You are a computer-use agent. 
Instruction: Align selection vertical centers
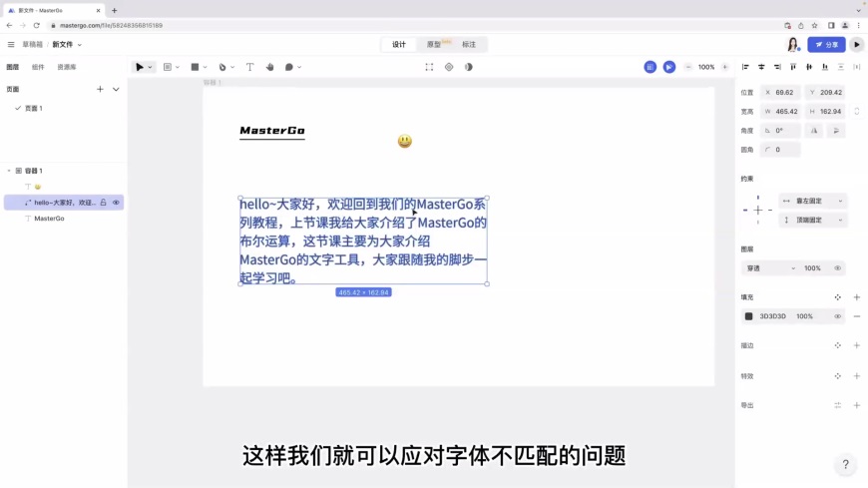point(809,67)
